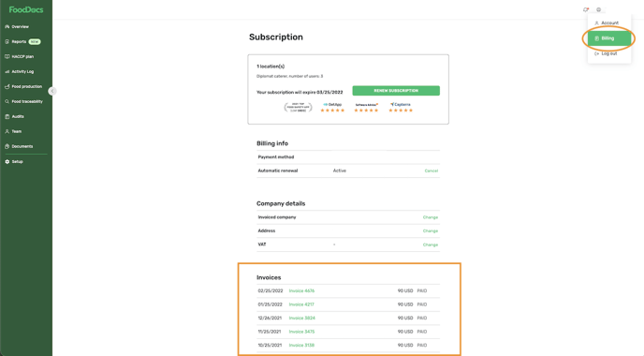Viewport: 644px width, 356px height.
Task: Click PAID status of Invoice 4676
Action: click(x=422, y=290)
